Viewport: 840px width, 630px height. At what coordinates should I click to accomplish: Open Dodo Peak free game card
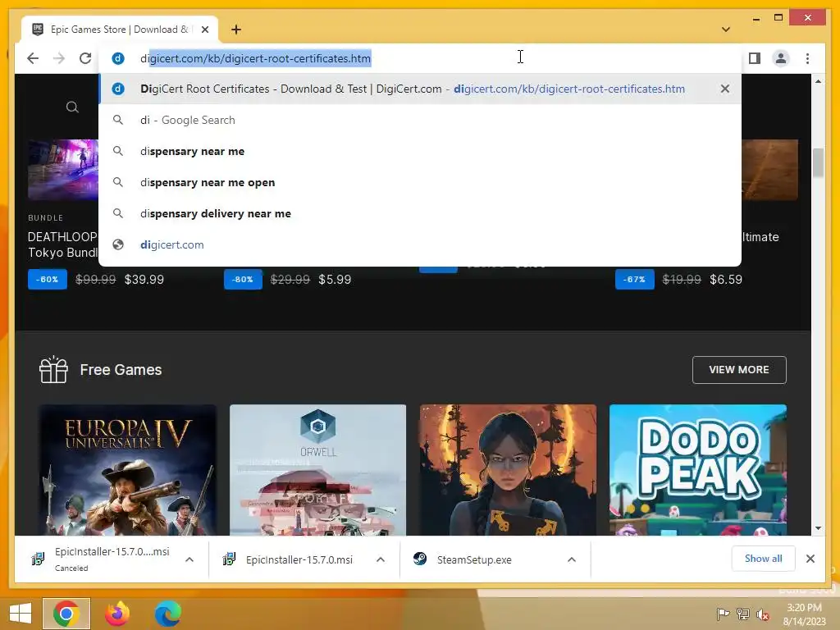698,470
